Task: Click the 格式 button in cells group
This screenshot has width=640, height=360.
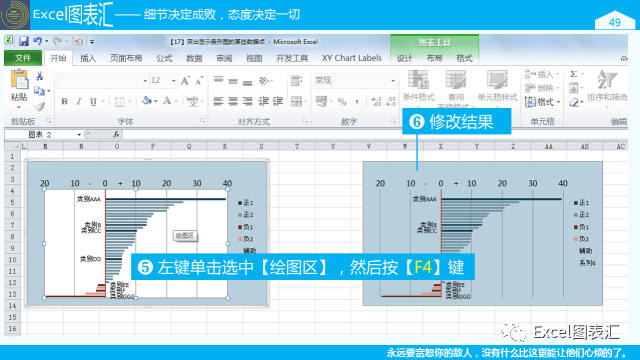Action: coord(542,102)
